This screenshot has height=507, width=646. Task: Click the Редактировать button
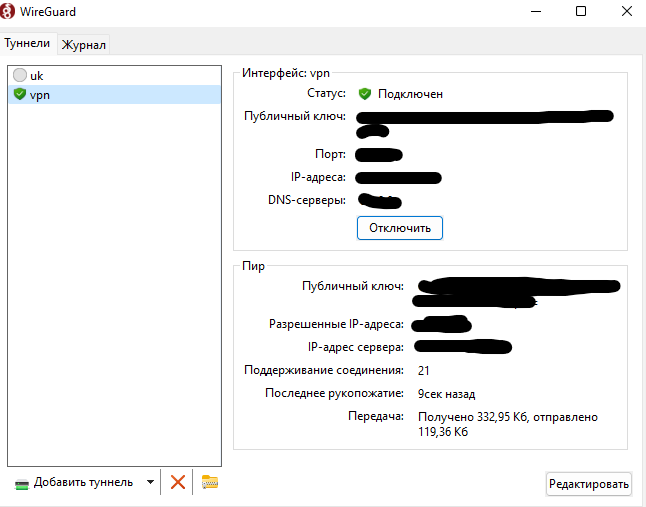tap(588, 484)
